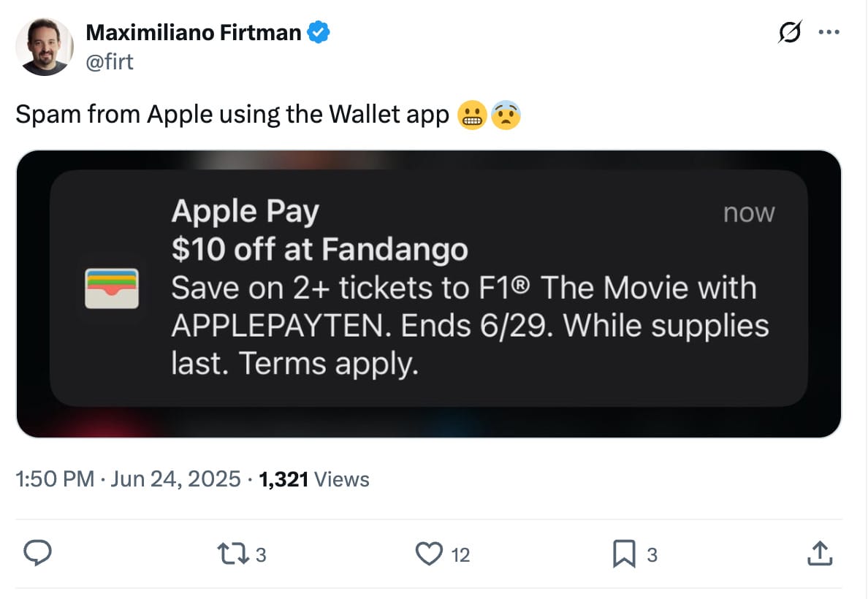Bookmark the tweet with the bookmark icon
This screenshot has height=599, width=868.
[x=624, y=554]
